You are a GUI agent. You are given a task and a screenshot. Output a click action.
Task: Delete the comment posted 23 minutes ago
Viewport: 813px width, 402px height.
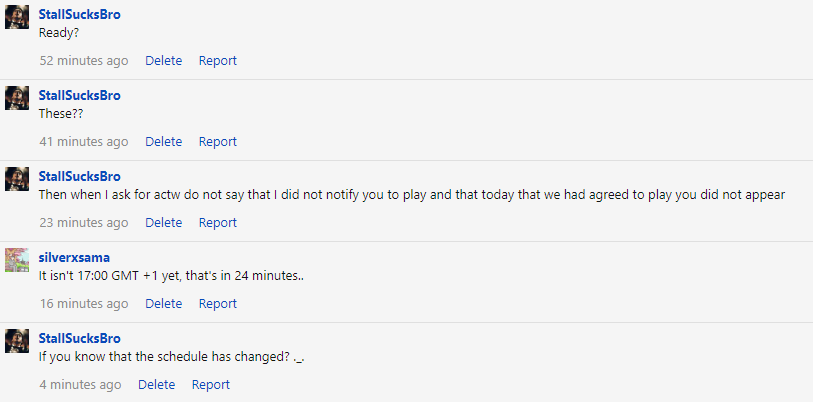pos(163,222)
